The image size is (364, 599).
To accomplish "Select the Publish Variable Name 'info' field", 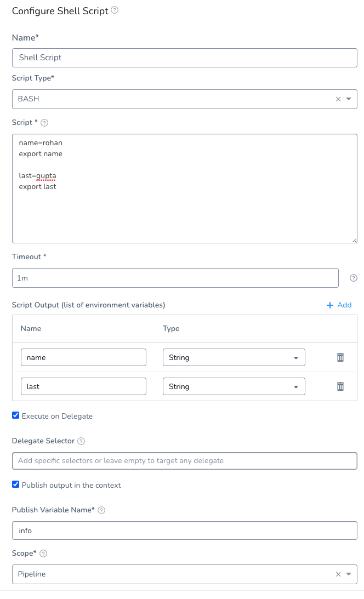I will point(185,530).
